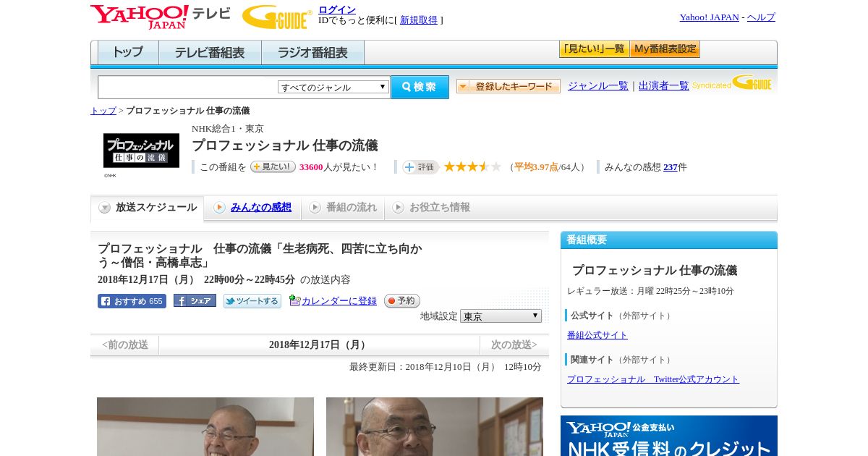Click the 予約 record button
Viewport: 868px width, 456px height.
click(x=401, y=300)
